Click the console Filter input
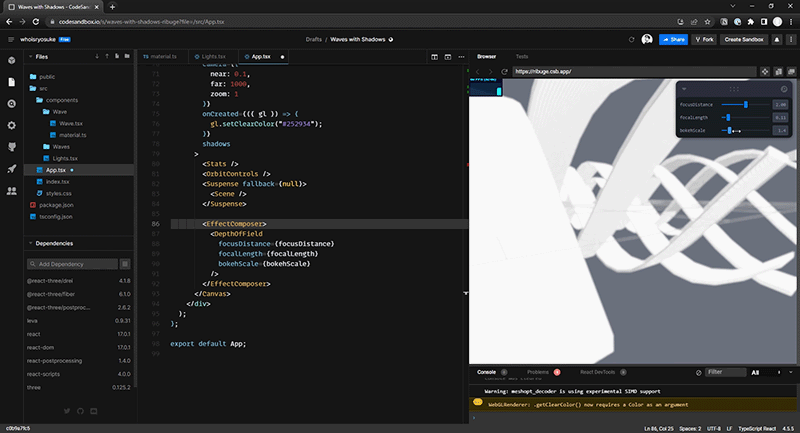The height and width of the screenshot is (433, 800). (x=725, y=372)
